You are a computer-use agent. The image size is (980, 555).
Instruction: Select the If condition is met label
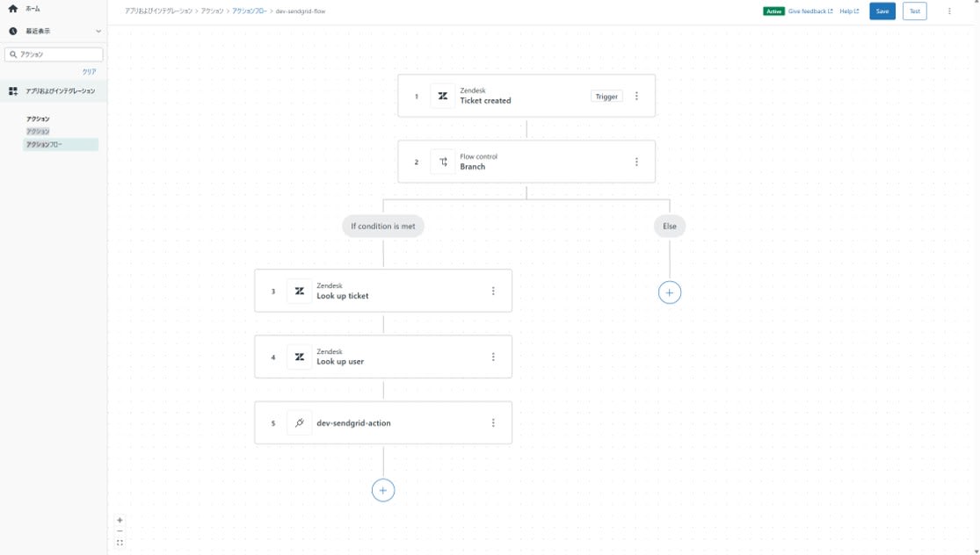coord(383,227)
